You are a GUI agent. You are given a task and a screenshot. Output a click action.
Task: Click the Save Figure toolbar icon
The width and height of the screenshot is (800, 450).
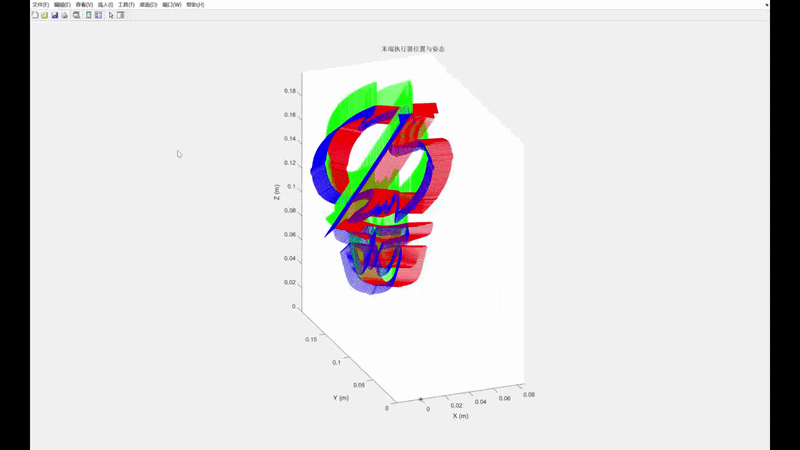[x=55, y=15]
